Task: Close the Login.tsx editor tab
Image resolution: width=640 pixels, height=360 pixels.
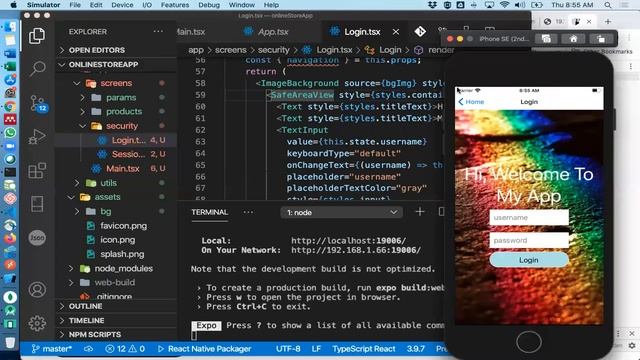Action: [x=396, y=32]
